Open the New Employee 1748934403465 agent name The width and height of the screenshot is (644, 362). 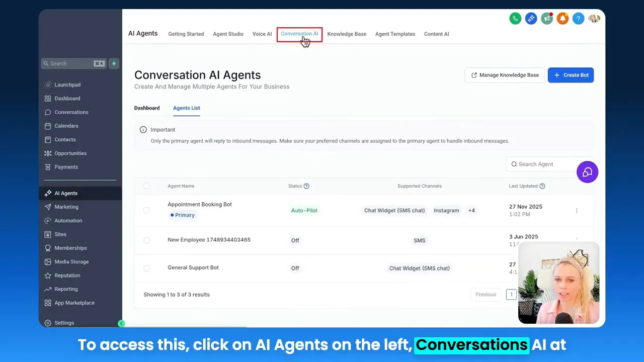click(x=209, y=240)
